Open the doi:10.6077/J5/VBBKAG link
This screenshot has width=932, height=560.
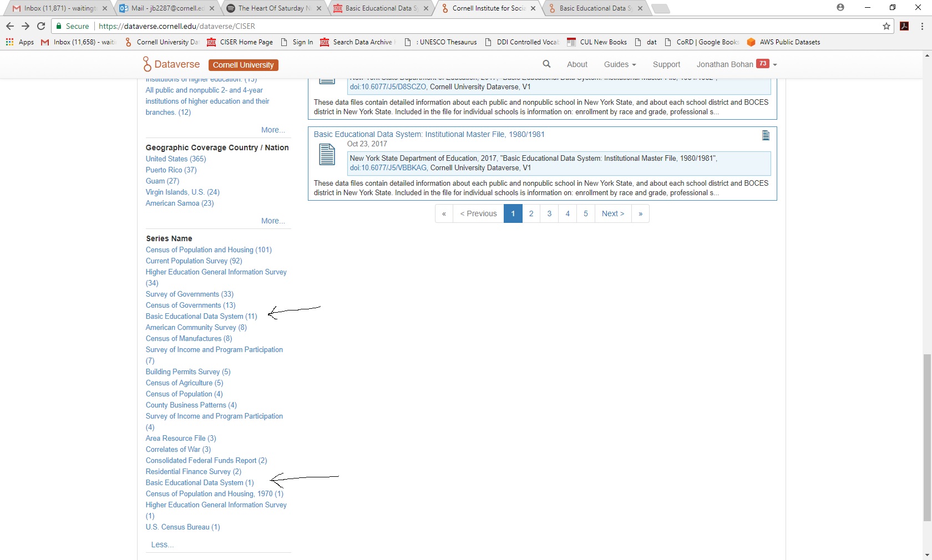(x=388, y=167)
